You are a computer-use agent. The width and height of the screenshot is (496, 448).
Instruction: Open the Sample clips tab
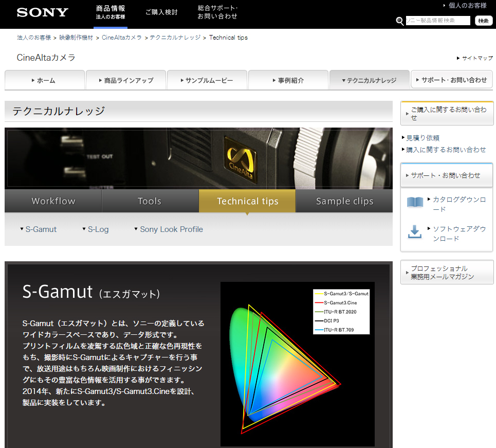point(344,201)
